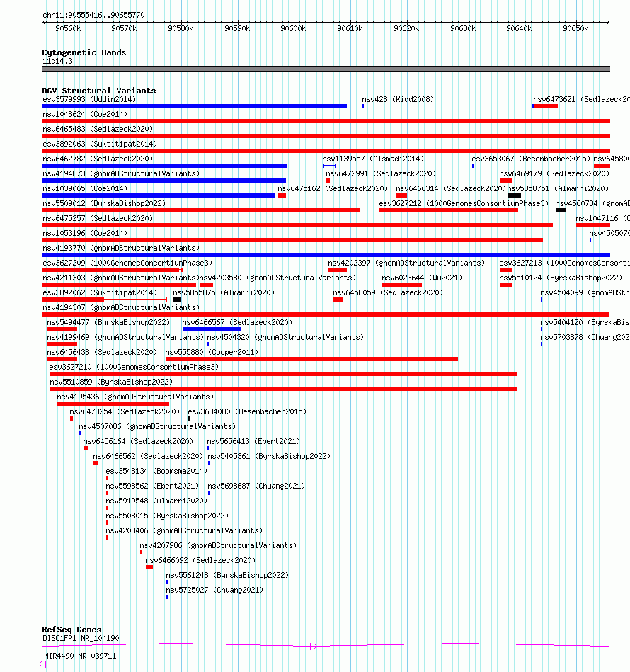Screen dimensions: 630x672
Task: Select nsv5598562 (Ebert2021) label
Action: (152, 486)
